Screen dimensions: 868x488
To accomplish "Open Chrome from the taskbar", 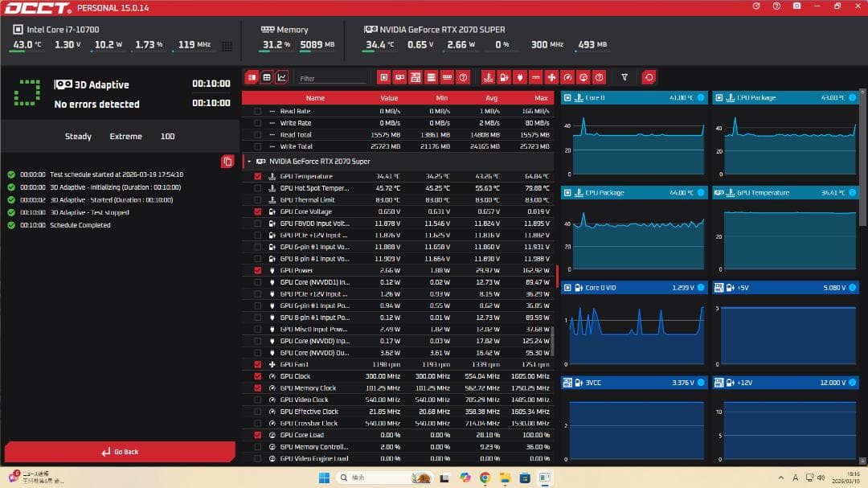I will (485, 478).
